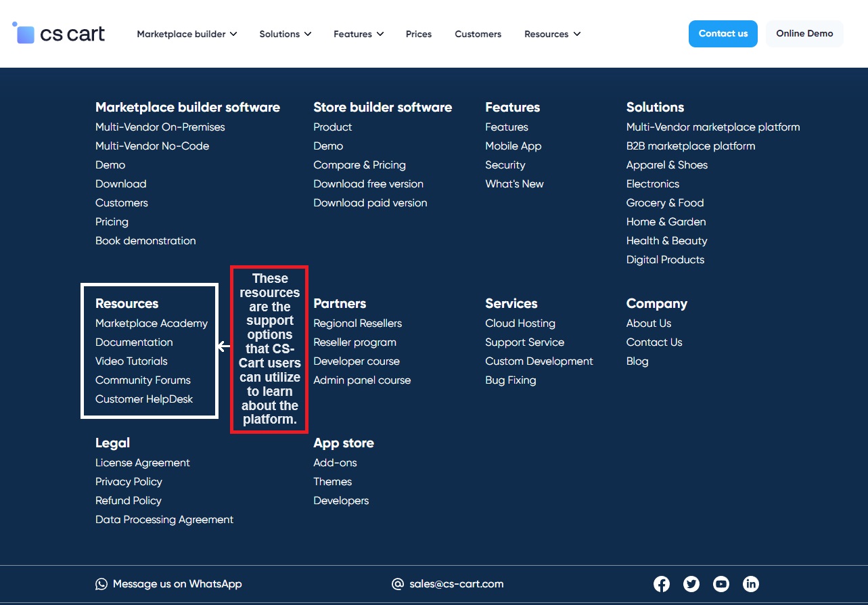
Task: Open Download free version link
Action: click(369, 184)
